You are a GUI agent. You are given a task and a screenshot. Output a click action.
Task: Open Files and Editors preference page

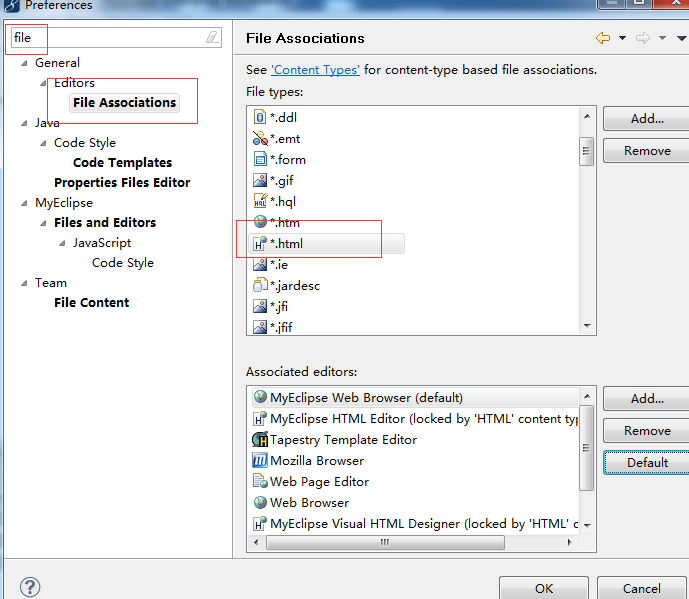click(x=105, y=222)
